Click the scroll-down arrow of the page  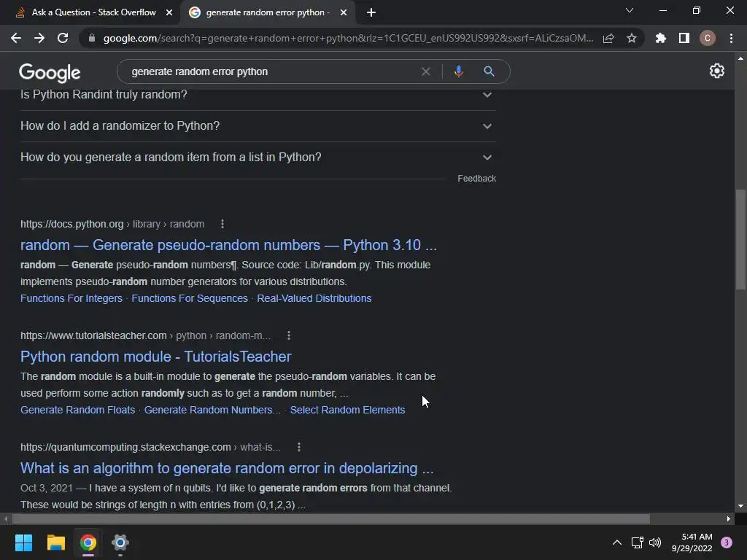click(x=740, y=506)
